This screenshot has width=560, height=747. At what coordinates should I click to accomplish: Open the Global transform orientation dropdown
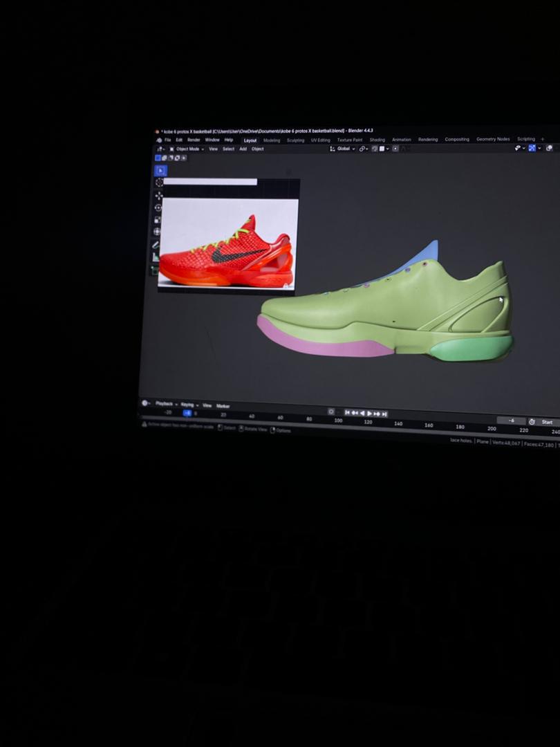coord(342,149)
